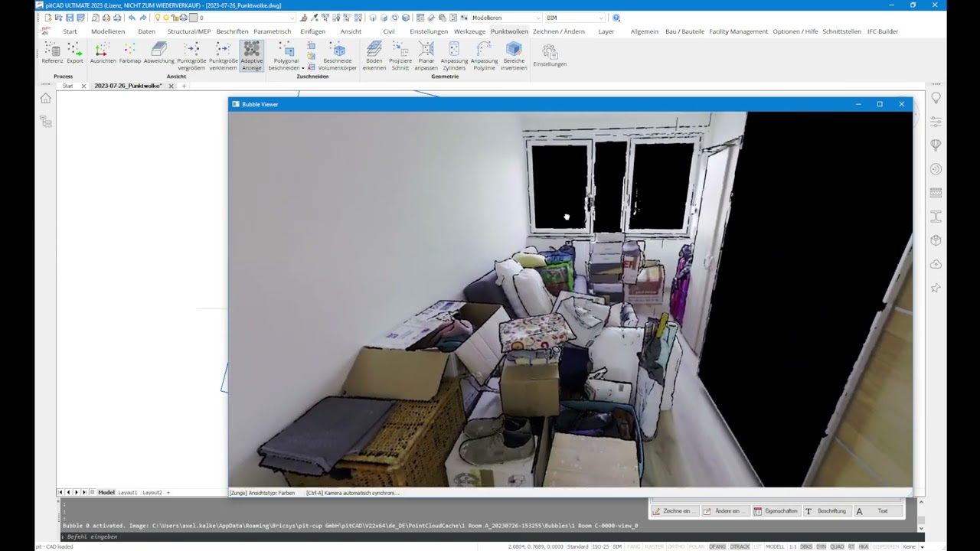Click the undo arrow in quick toolbar
Viewport: 980px width, 551px height.
(132, 18)
